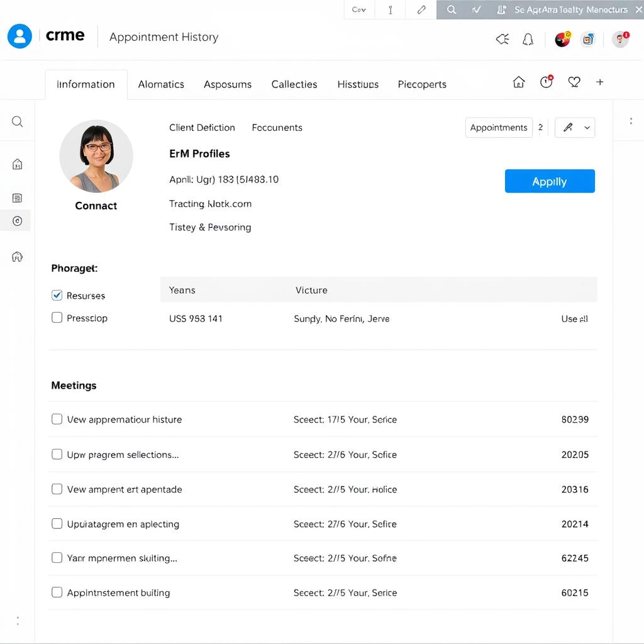Click the Victure column header
This screenshot has height=644, width=644.
click(x=311, y=290)
